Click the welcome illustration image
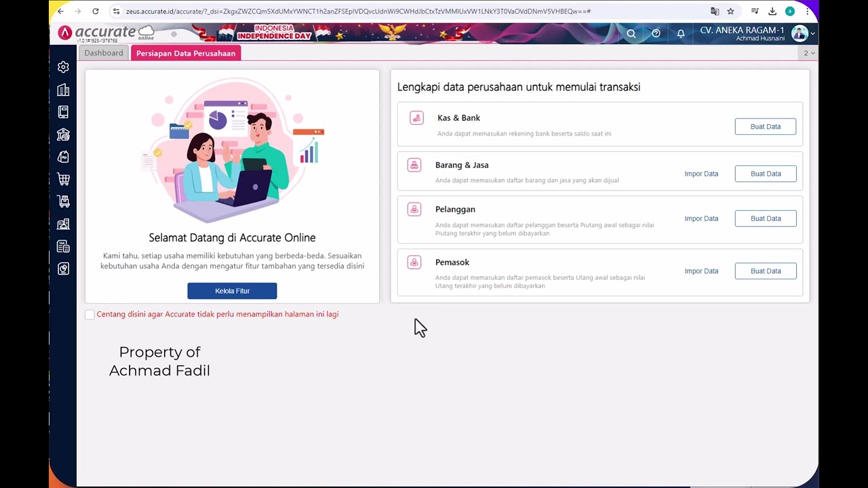The width and height of the screenshot is (868, 488). point(232,150)
